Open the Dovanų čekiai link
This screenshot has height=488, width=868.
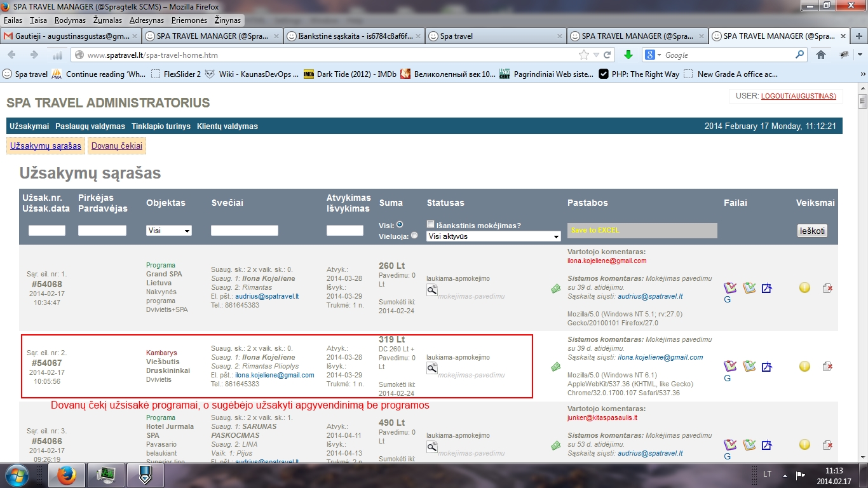pyautogui.click(x=117, y=146)
